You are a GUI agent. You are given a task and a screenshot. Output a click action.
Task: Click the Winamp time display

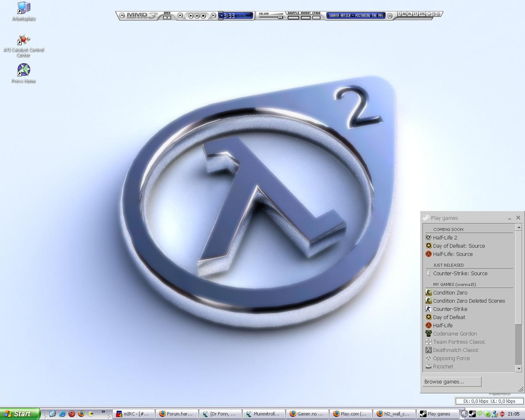(x=236, y=16)
